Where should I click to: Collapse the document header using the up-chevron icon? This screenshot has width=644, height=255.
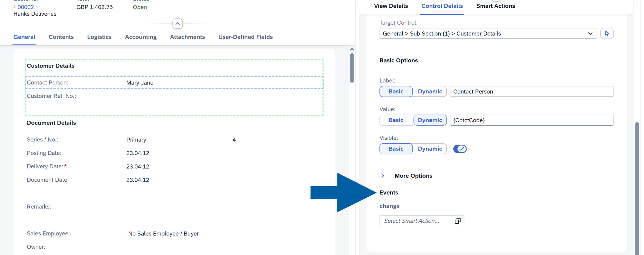pyautogui.click(x=177, y=23)
